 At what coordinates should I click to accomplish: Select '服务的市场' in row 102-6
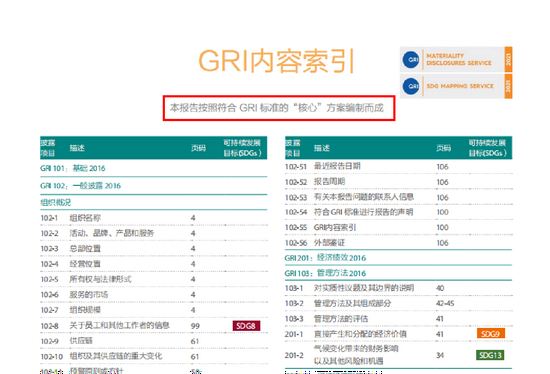[x=88, y=295]
